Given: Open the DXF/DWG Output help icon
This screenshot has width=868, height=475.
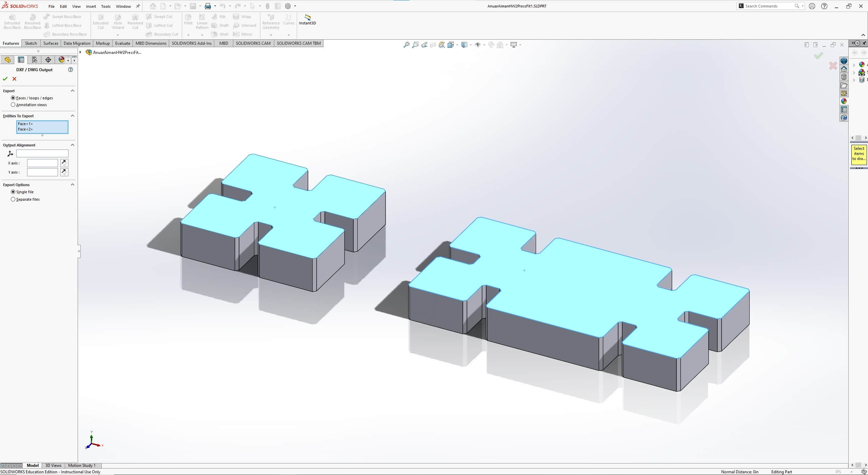Looking at the screenshot, I should [71, 70].
